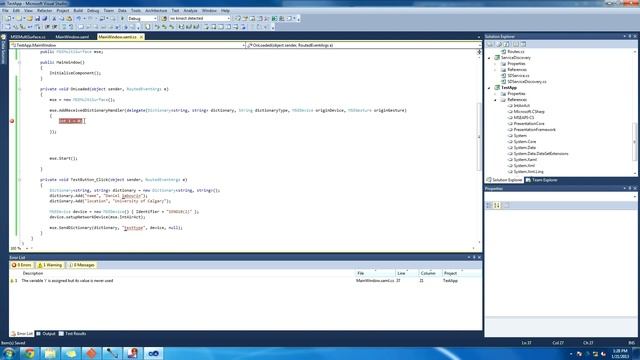Click the New Project toolbar icon
640x360 pixels.
pos(8,18)
